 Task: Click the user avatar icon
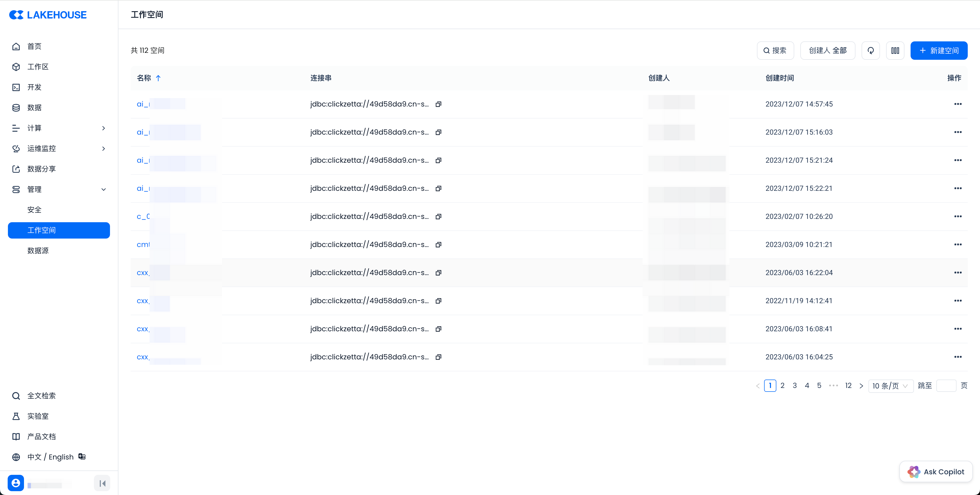[16, 483]
